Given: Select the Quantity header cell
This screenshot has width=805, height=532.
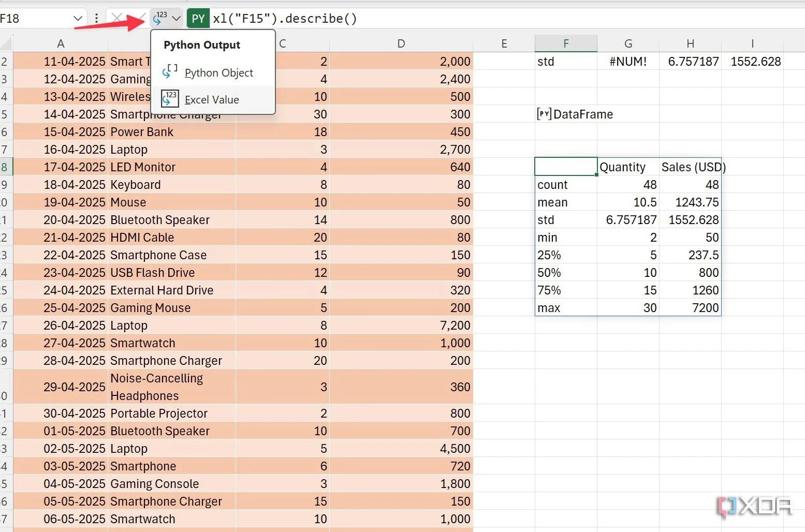Looking at the screenshot, I should [x=628, y=167].
